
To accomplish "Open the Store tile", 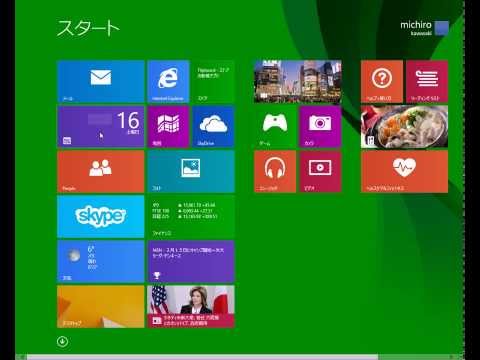I will (x=214, y=81).
